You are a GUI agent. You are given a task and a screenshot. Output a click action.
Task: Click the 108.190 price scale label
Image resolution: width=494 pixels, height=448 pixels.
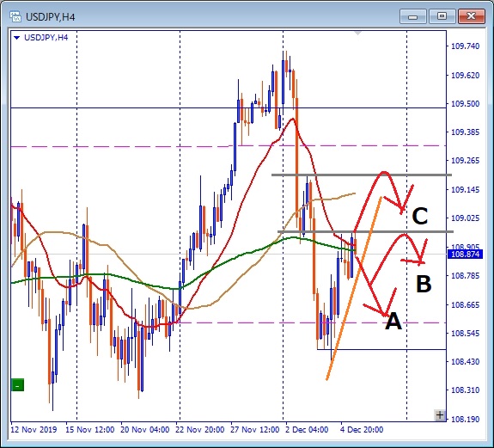pyautogui.click(x=466, y=420)
